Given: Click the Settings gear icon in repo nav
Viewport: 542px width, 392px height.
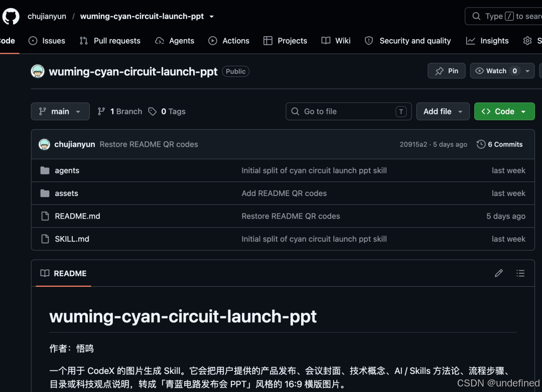Looking at the screenshot, I should pyautogui.click(x=527, y=41).
